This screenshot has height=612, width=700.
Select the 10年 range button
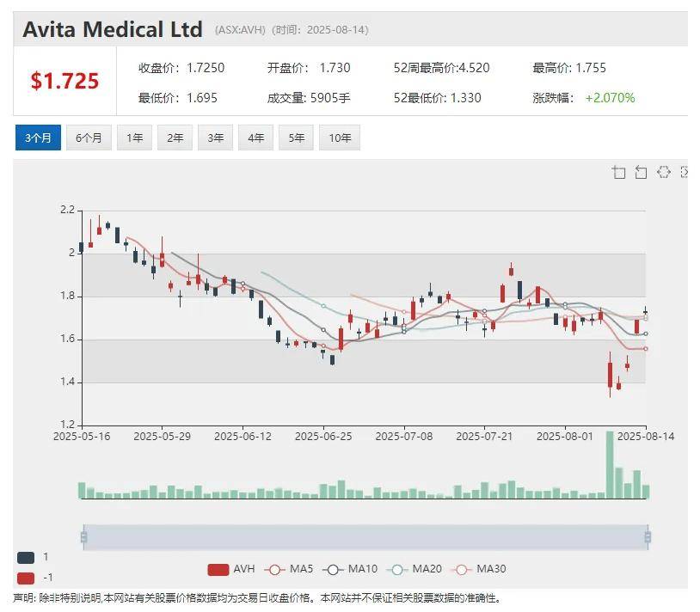coord(340,138)
